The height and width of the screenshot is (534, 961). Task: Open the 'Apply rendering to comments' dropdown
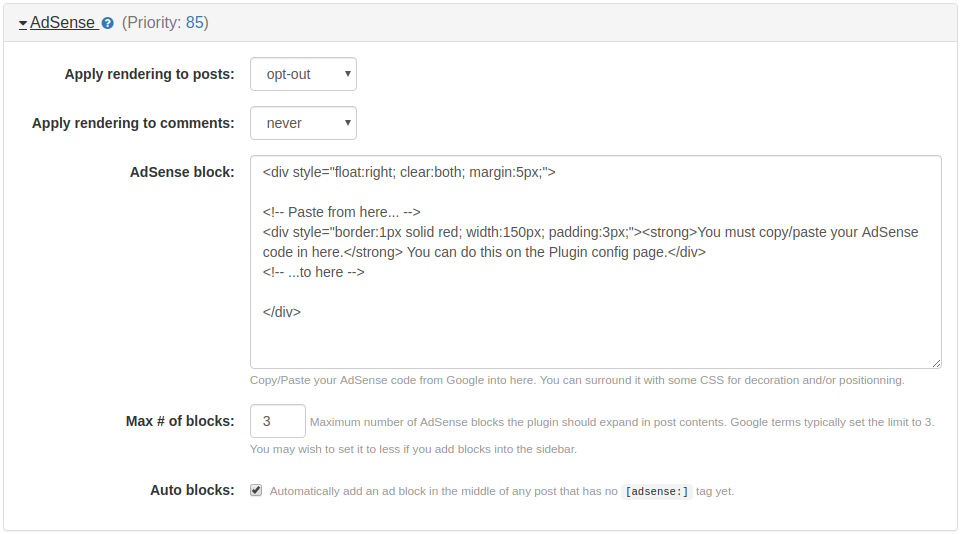(303, 123)
